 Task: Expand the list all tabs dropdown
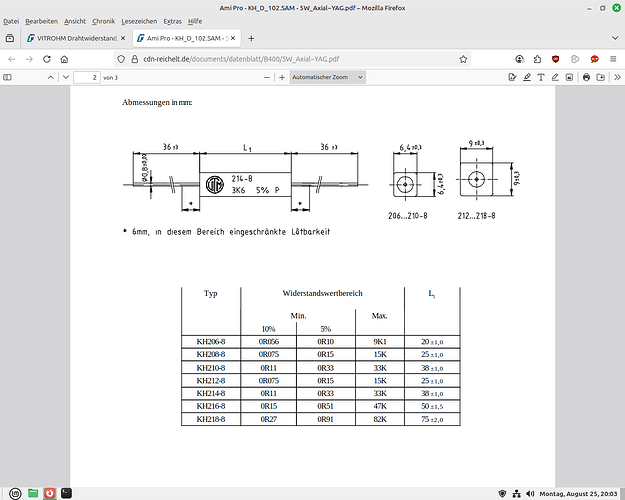595,38
